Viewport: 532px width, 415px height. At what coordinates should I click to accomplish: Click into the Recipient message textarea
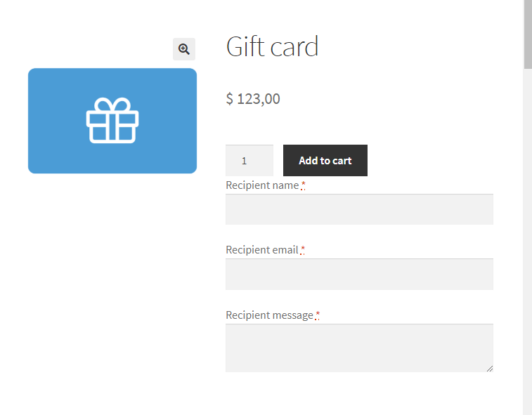point(359,348)
